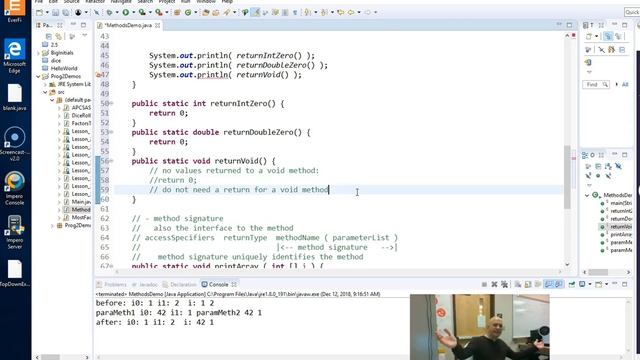This screenshot has height=360, width=640.
Task: Open the New class dropdown arrow
Action: [196, 13]
